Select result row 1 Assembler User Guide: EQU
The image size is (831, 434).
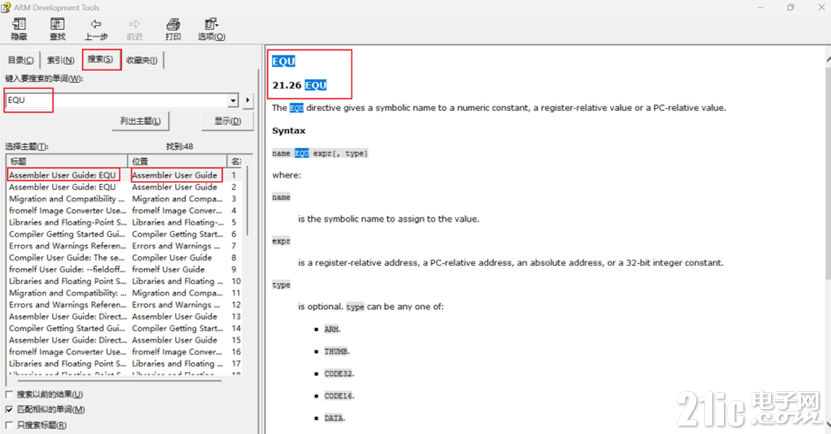(125, 175)
